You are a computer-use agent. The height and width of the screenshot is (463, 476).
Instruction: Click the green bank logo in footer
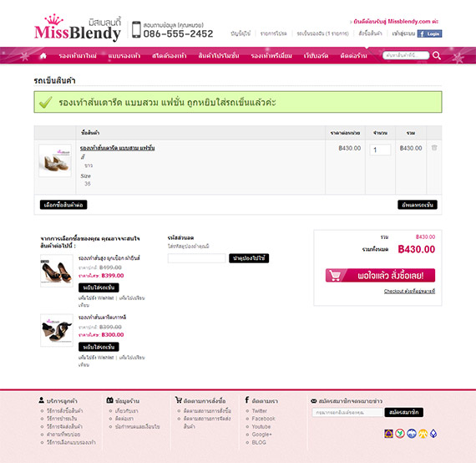[x=400, y=434]
